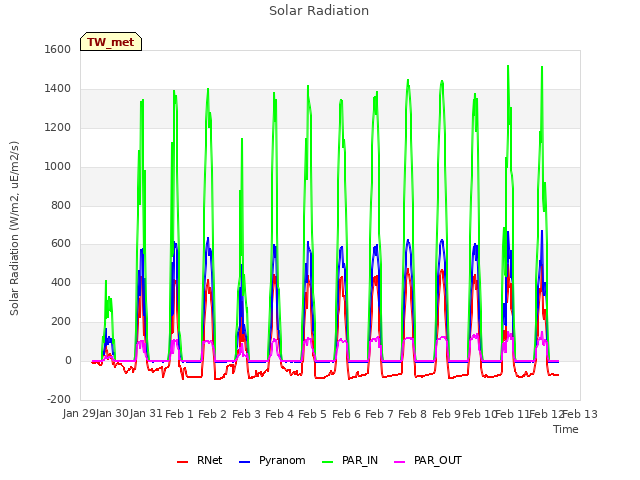
Task: Click the Feb 5 x-axis tick label
Action: pyautogui.click(x=312, y=414)
